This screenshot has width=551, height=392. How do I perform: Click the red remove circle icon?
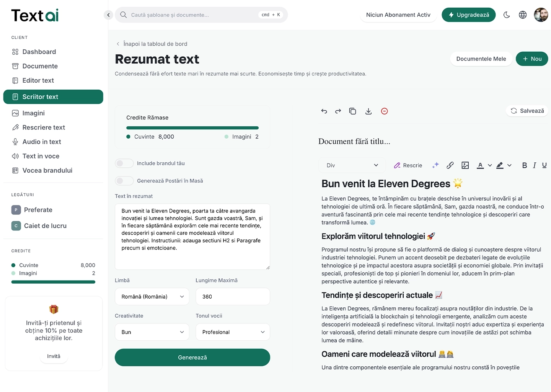385,111
